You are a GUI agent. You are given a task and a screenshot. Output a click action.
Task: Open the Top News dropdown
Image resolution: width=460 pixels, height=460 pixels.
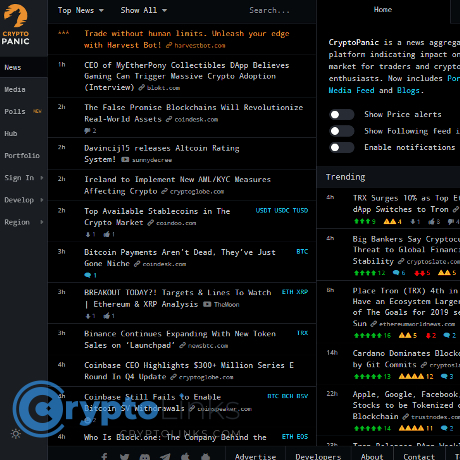81,10
